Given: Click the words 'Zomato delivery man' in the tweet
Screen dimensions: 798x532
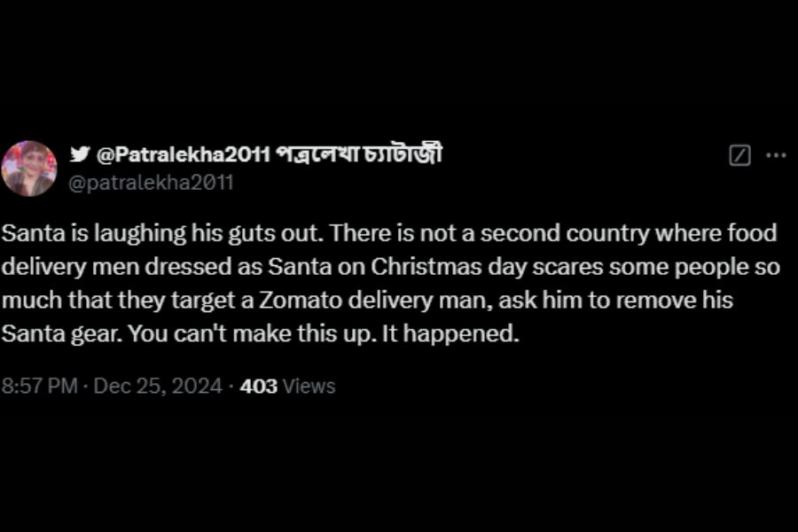Looking at the screenshot, I should (376, 301).
